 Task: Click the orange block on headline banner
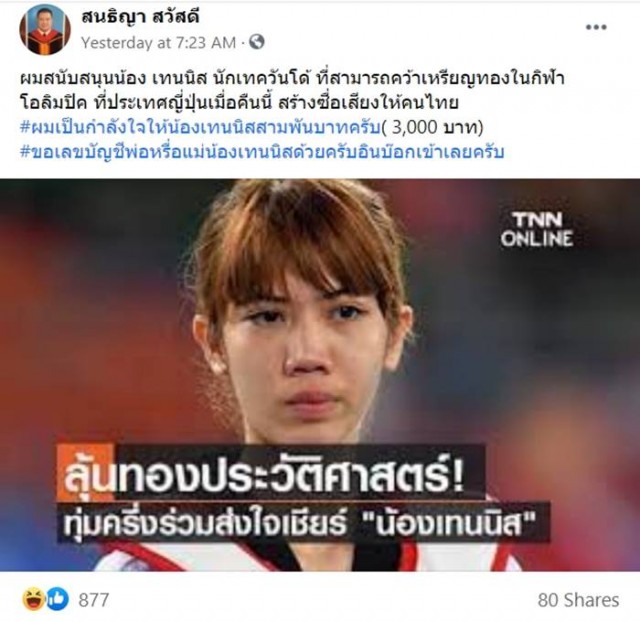click(x=85, y=472)
